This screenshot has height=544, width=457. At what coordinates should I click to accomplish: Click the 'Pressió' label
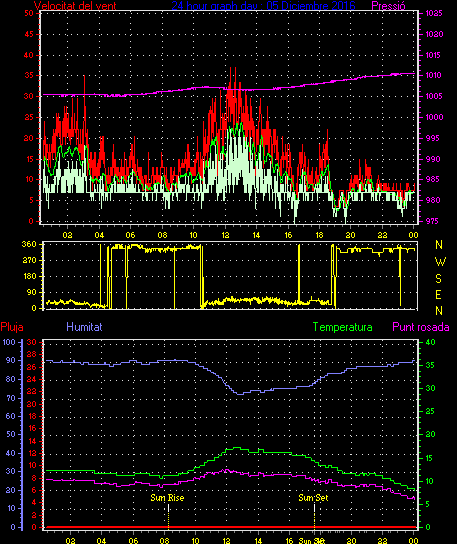click(388, 6)
